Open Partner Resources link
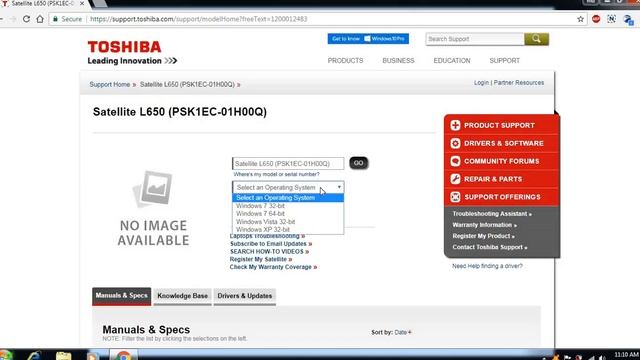This screenshot has height=360, width=640. pyautogui.click(x=519, y=82)
